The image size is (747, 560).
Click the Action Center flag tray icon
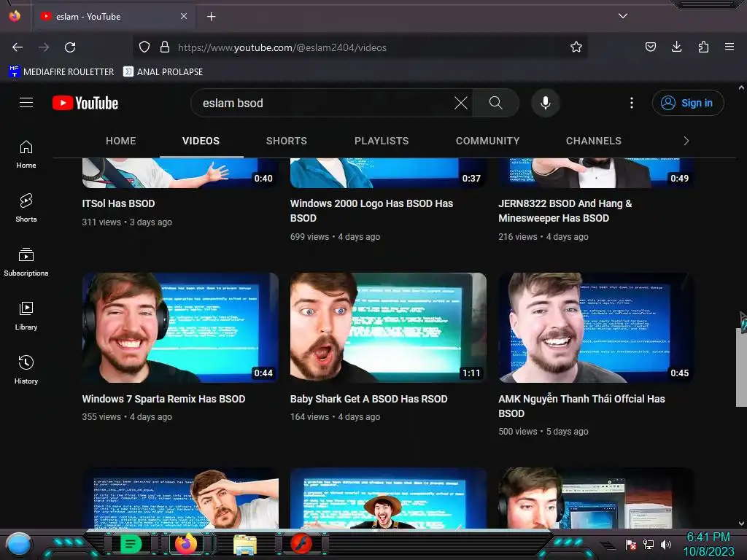click(x=631, y=545)
